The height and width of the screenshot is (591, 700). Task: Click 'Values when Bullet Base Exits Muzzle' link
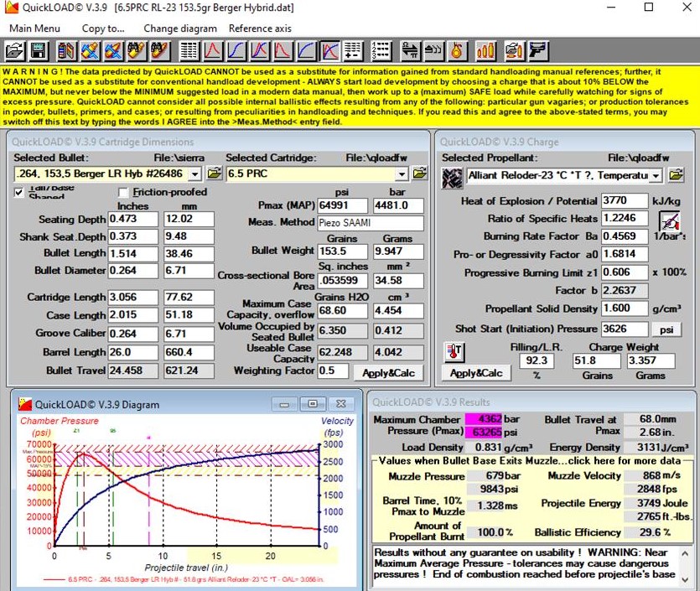point(530,461)
